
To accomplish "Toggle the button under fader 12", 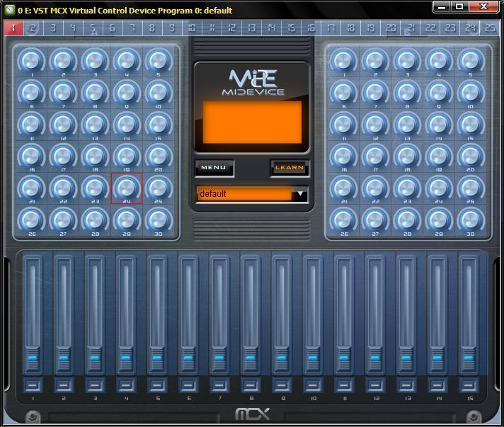I will coord(375,385).
